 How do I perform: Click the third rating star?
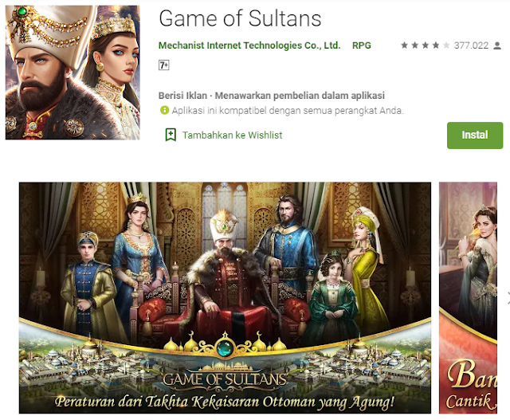[x=425, y=45]
